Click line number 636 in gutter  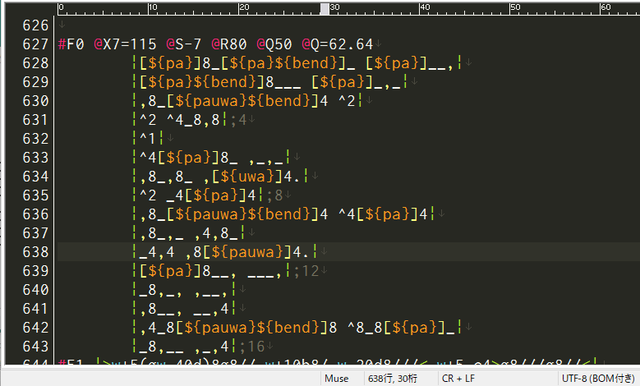pos(36,214)
